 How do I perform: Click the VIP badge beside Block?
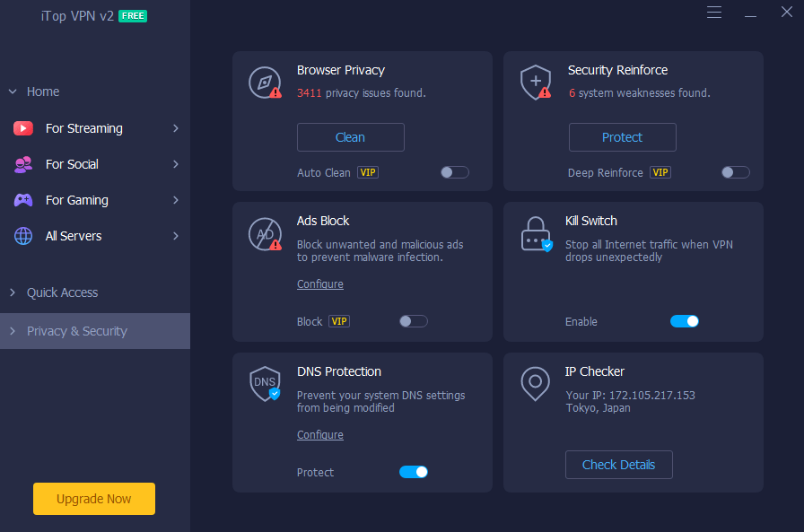click(x=339, y=321)
